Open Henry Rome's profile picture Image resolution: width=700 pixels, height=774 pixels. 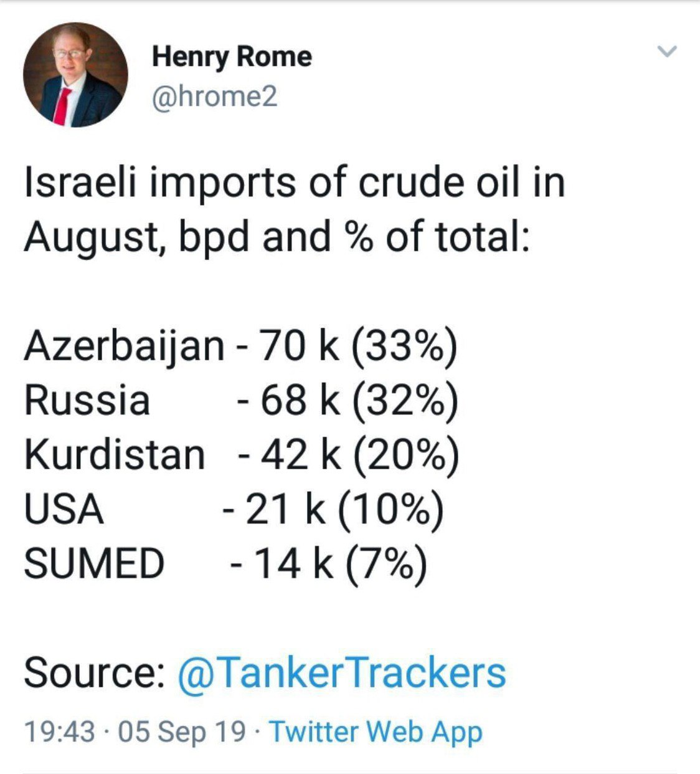[75, 75]
